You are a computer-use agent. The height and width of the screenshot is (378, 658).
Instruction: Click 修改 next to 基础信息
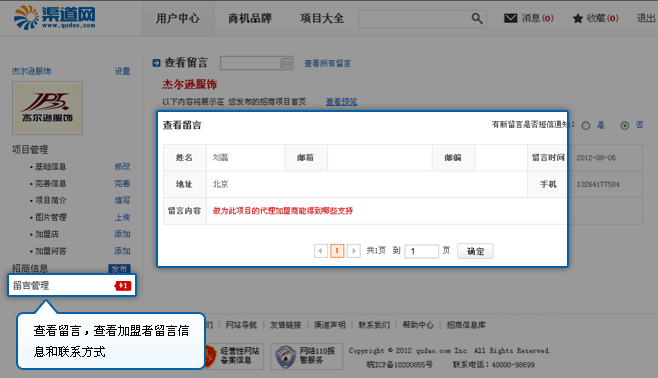point(123,167)
